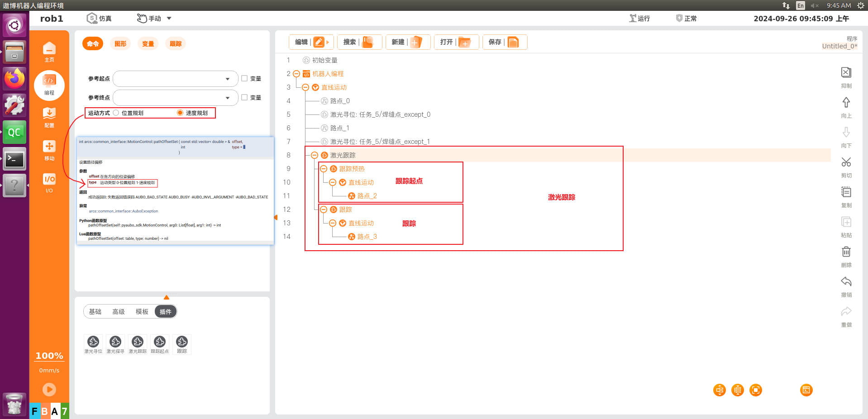Click the 复制 copy icon
868x419 pixels.
[846, 192]
